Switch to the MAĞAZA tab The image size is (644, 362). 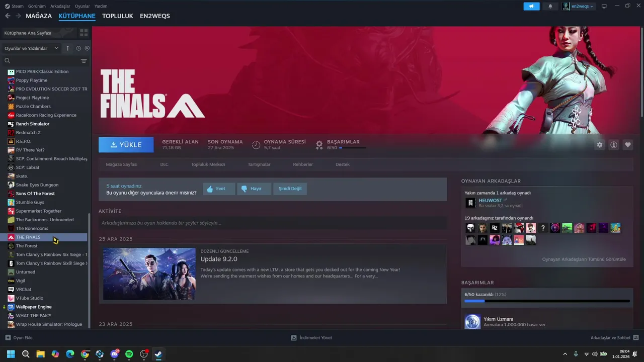click(39, 16)
